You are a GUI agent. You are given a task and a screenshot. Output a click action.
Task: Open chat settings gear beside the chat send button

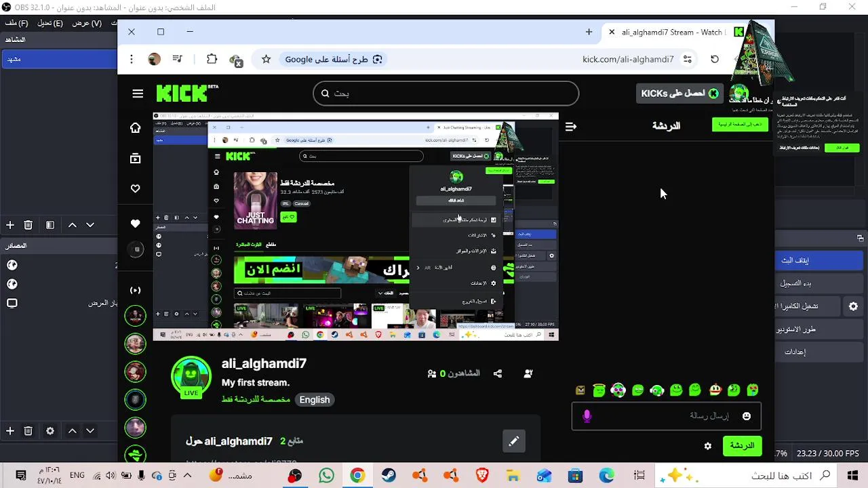(x=708, y=446)
